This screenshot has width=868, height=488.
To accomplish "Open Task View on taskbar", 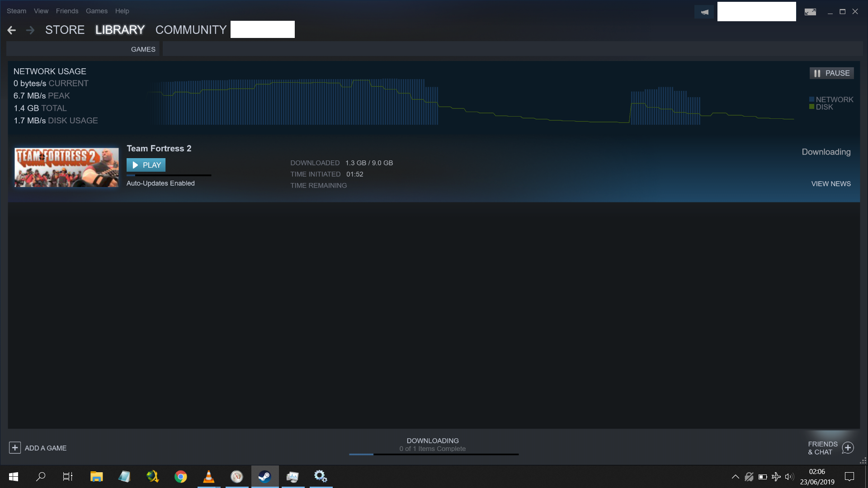I will tap(68, 477).
